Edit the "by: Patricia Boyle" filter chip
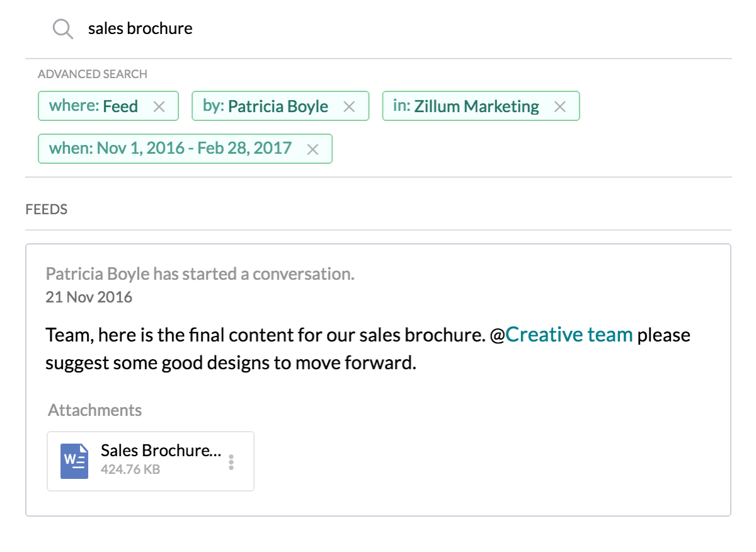Viewport: 756px width, 552px height. (265, 106)
